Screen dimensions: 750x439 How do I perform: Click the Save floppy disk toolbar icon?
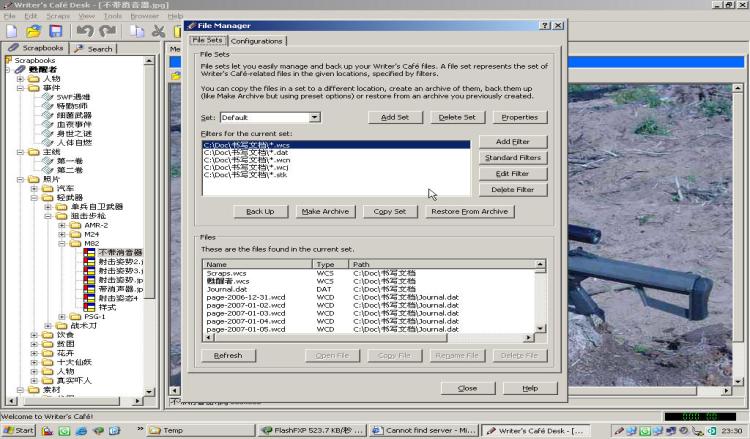coord(56,32)
